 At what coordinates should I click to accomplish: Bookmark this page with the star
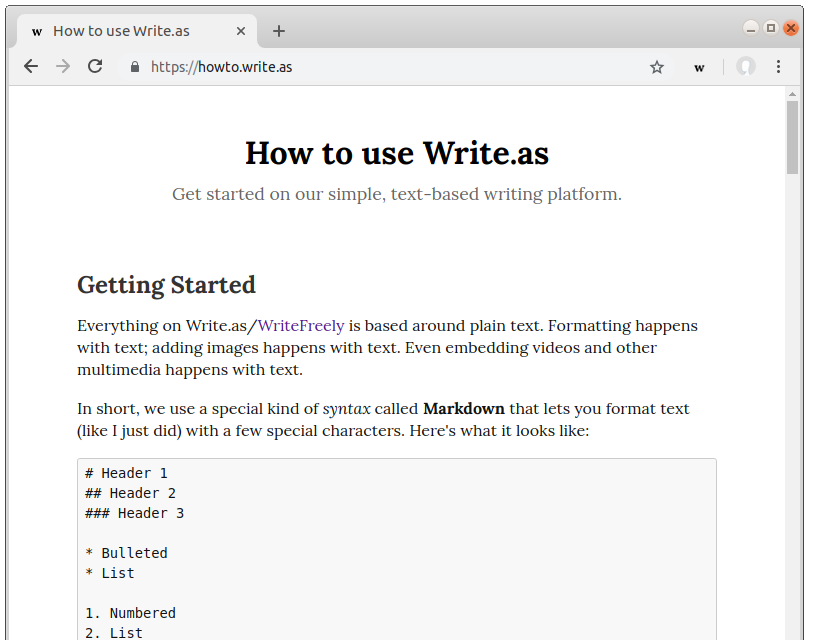tap(657, 67)
